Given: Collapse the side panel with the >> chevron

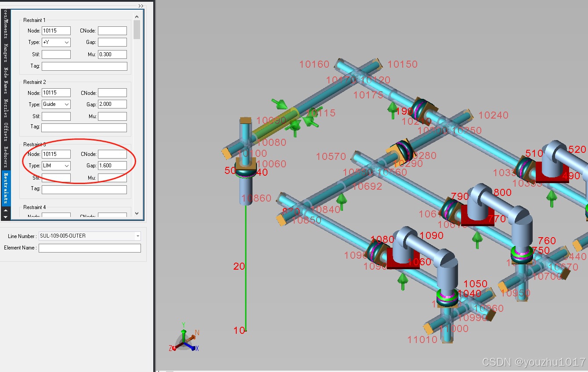Looking at the screenshot, I should (x=141, y=6).
